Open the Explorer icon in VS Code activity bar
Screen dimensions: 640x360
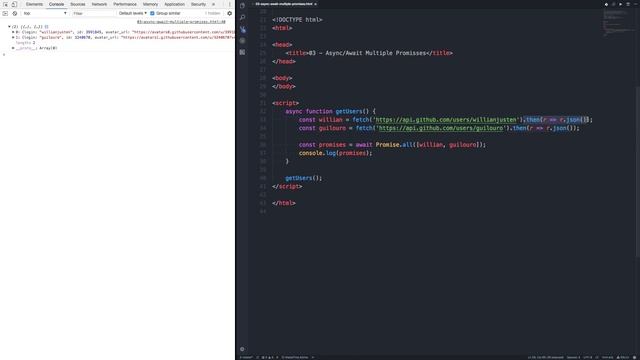[x=242, y=6]
